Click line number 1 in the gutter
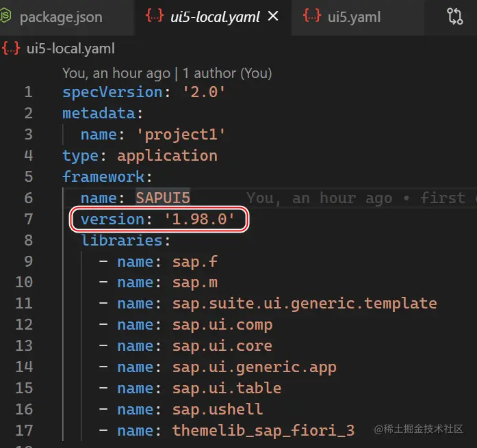 [28, 92]
